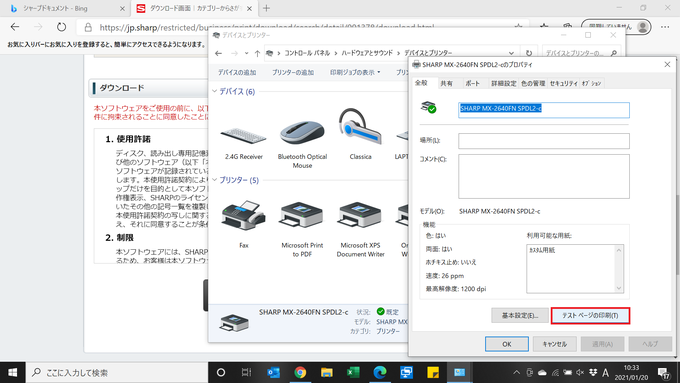Open Cortana circle in taskbar

(221, 372)
